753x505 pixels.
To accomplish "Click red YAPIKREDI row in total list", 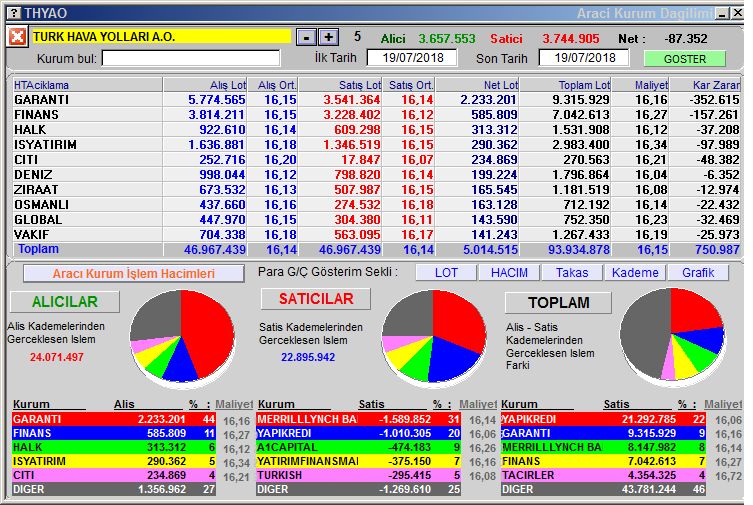I will (603, 419).
